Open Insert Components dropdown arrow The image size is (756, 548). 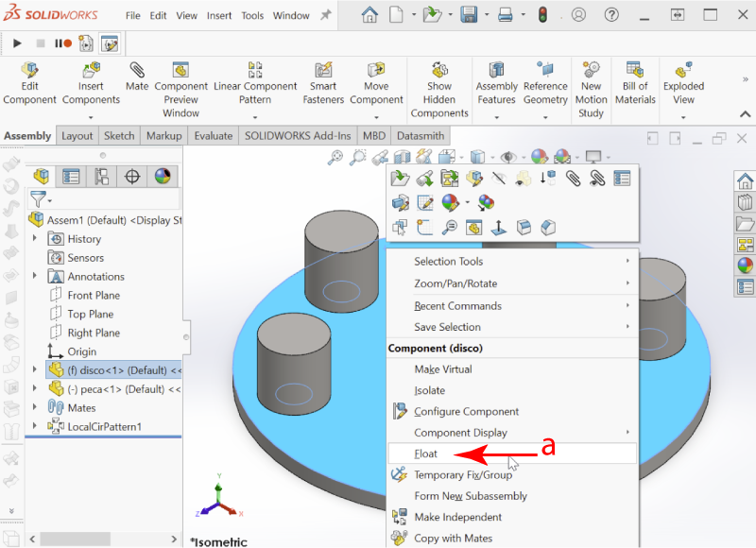pyautogui.click(x=91, y=117)
